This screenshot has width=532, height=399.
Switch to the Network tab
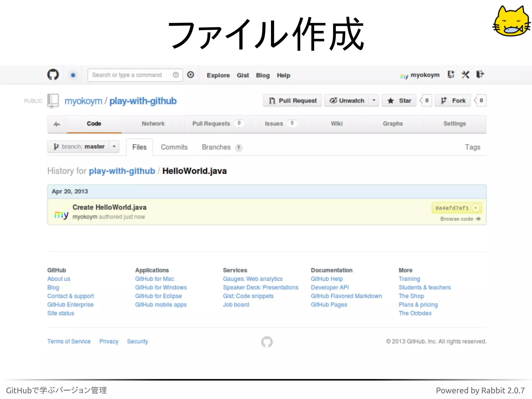[153, 124]
